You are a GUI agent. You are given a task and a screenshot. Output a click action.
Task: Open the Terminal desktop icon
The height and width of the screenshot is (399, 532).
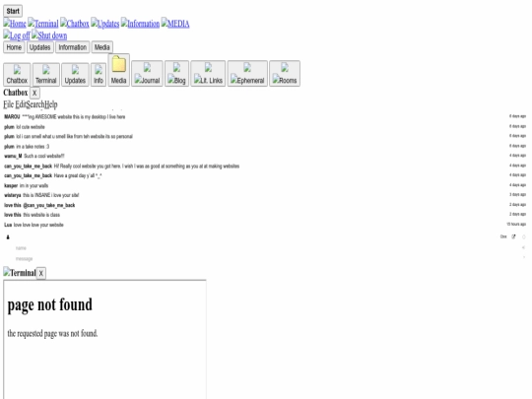pos(45,75)
